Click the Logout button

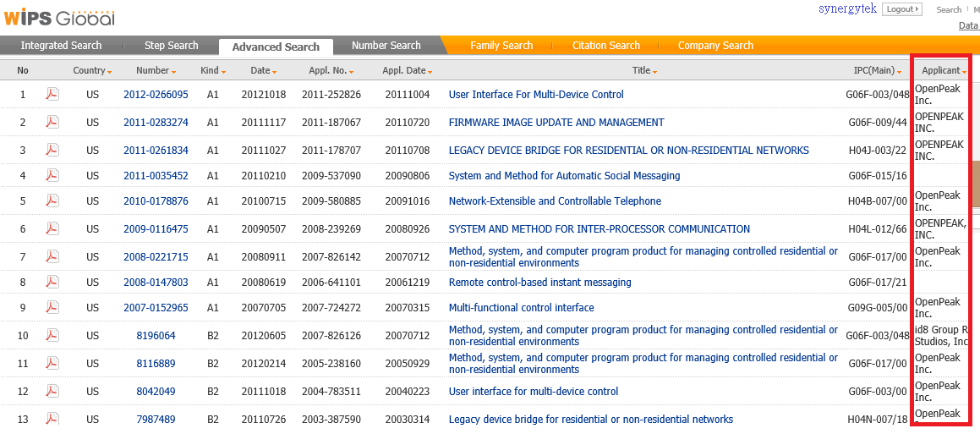coord(902,9)
